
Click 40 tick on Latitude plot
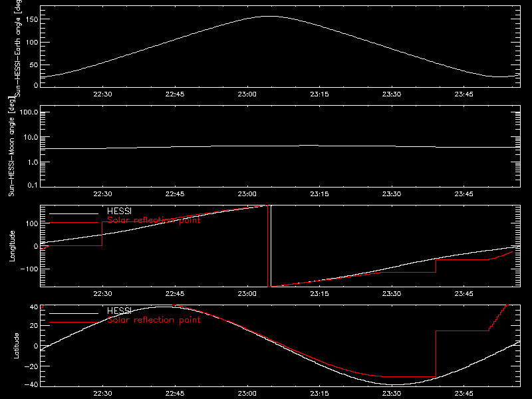(34, 307)
